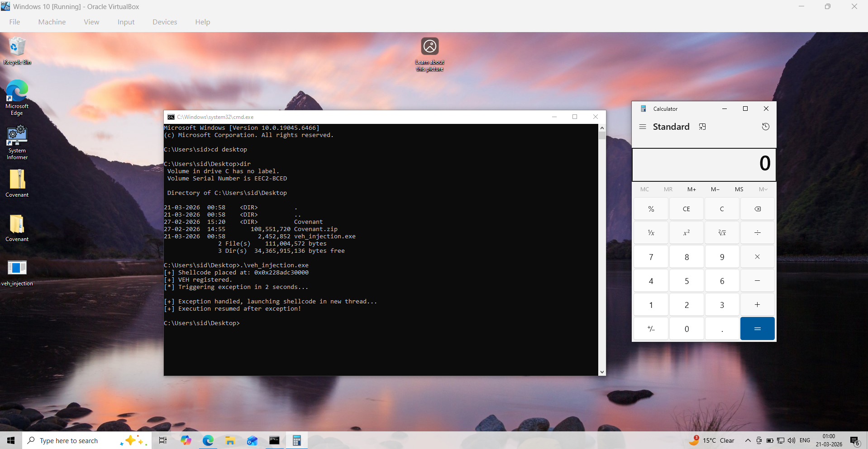The image size is (868, 449).
Task: Click Calculator CE button
Action: [687, 209]
